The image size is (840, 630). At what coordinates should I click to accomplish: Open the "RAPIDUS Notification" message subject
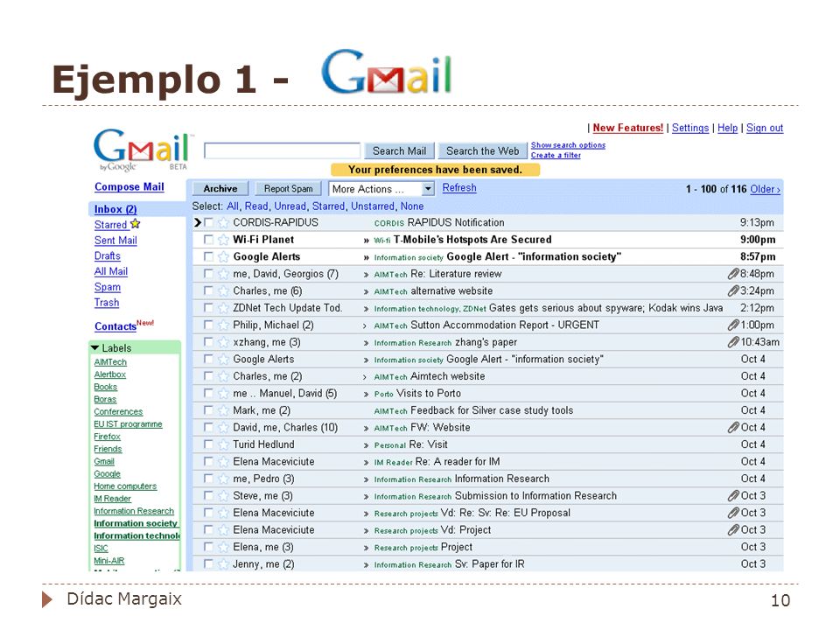(x=456, y=222)
